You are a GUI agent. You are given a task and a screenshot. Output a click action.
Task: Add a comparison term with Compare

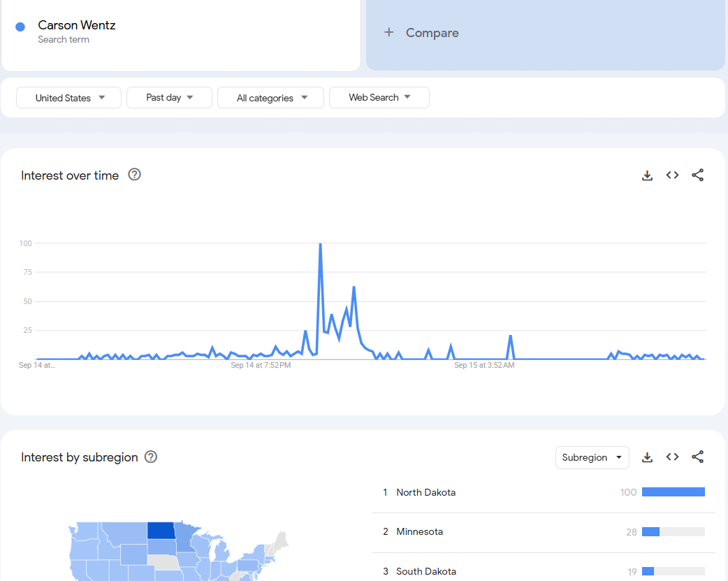click(x=545, y=34)
